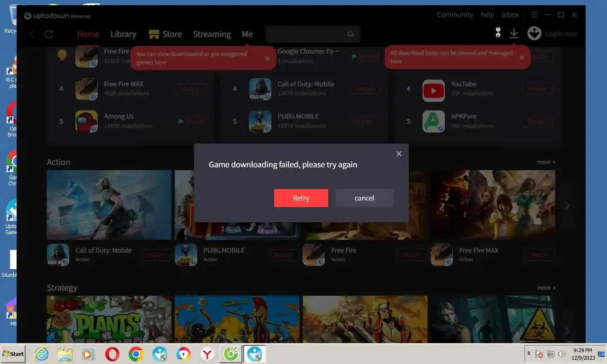The image size is (607, 364).
Task: Dismiss the downloaded games tooltip
Action: (267, 58)
